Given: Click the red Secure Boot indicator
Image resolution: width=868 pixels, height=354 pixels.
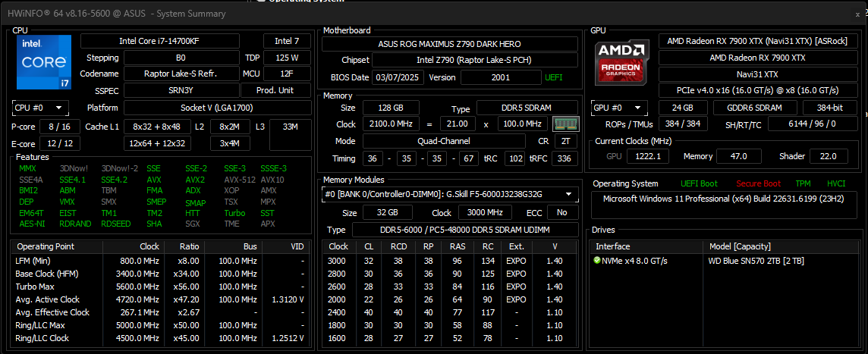Looking at the screenshot, I should click(x=758, y=183).
